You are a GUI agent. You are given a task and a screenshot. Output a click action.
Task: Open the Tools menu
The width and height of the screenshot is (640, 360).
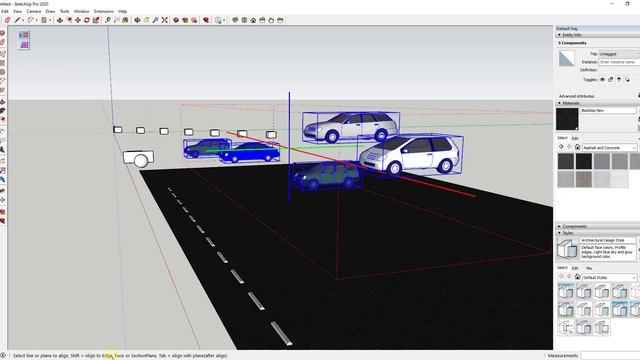point(64,11)
